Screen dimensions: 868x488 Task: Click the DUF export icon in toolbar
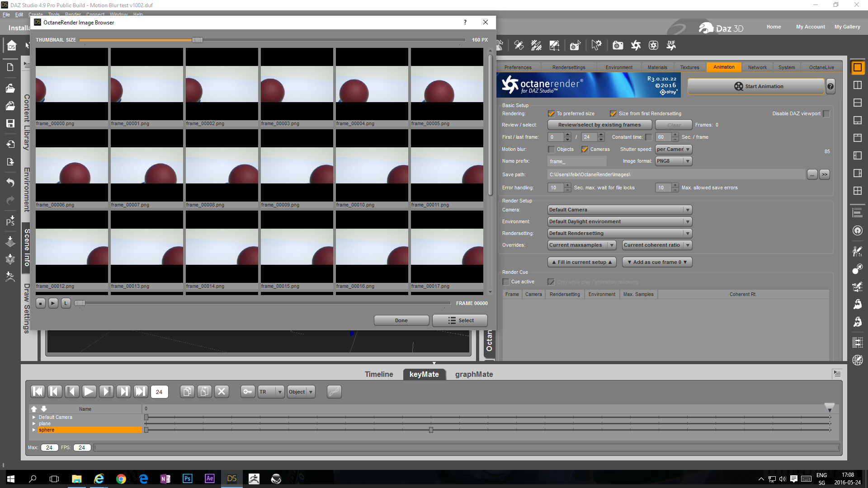click(671, 45)
